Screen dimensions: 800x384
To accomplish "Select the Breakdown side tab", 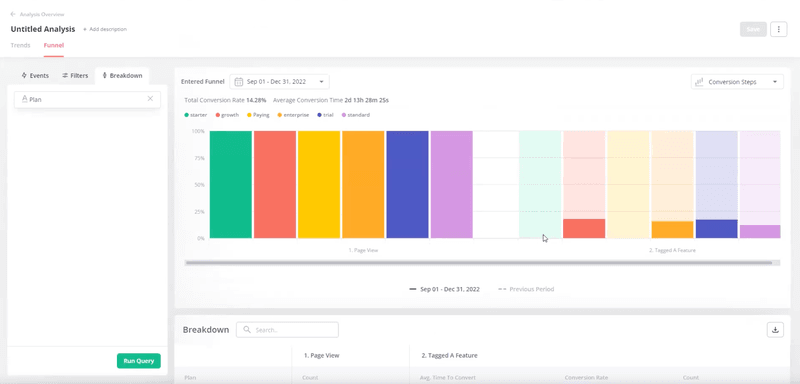I will point(122,75).
